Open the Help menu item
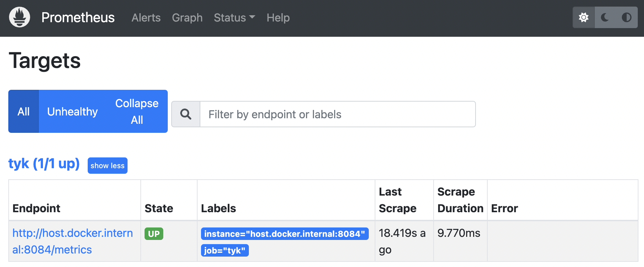The height and width of the screenshot is (267, 644). pos(278,18)
